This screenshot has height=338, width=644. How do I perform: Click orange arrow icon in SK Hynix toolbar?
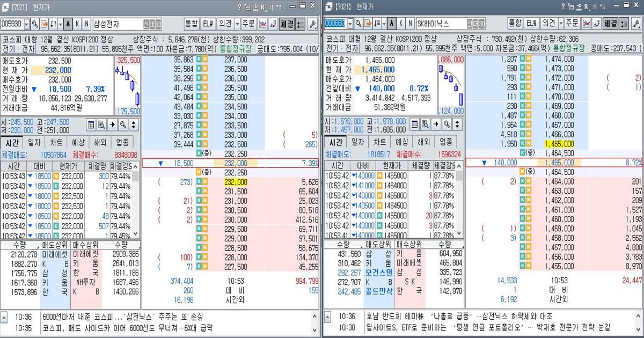pyautogui.click(x=368, y=24)
